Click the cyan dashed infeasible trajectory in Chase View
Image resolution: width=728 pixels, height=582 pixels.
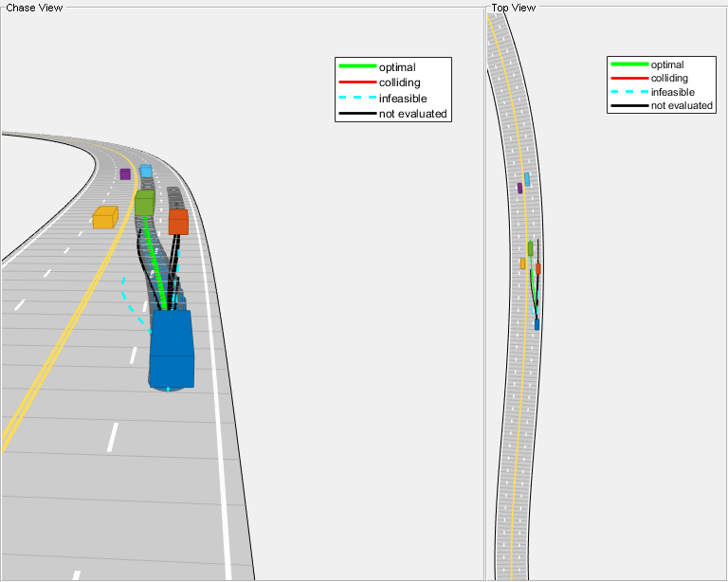pos(126,296)
